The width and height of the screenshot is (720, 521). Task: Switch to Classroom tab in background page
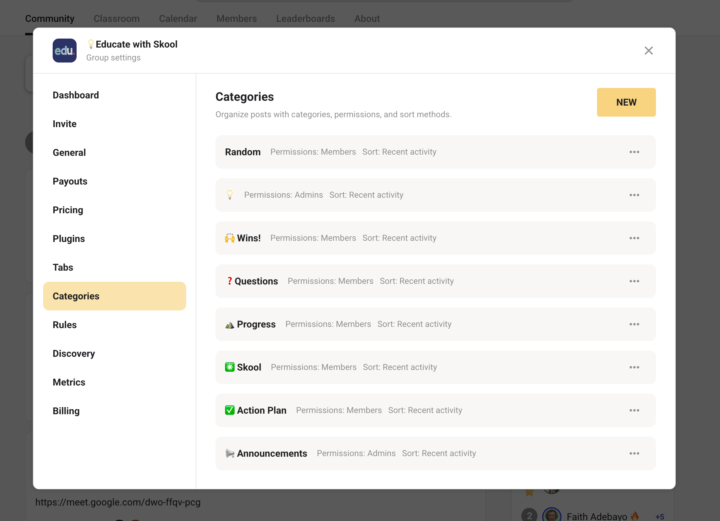click(117, 19)
